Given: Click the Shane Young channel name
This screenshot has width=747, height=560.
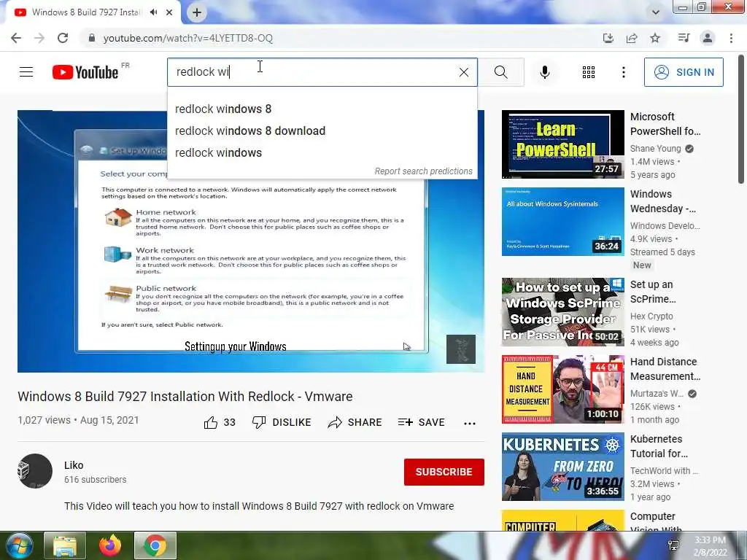Looking at the screenshot, I should pos(656,149).
